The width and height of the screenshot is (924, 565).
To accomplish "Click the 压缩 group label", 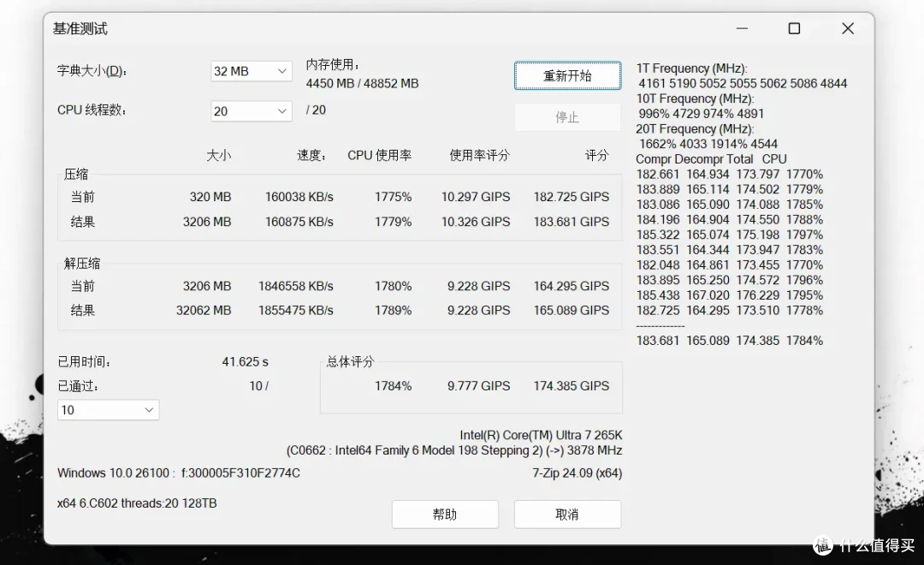I will 76,174.
